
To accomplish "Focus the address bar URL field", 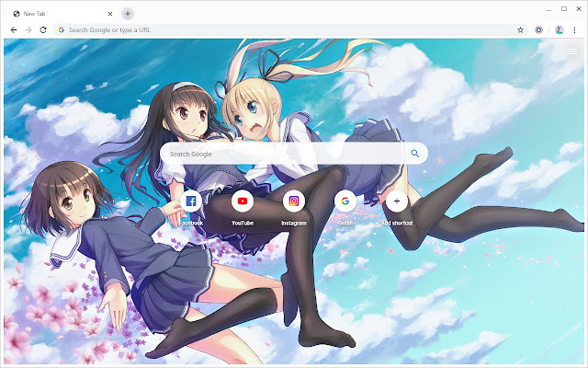I will tap(290, 30).
